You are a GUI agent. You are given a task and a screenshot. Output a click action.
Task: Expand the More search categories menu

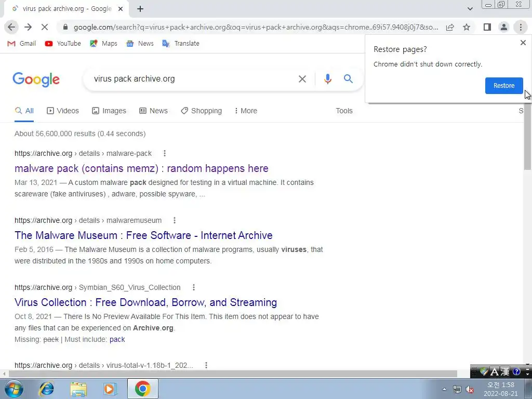coord(246,111)
